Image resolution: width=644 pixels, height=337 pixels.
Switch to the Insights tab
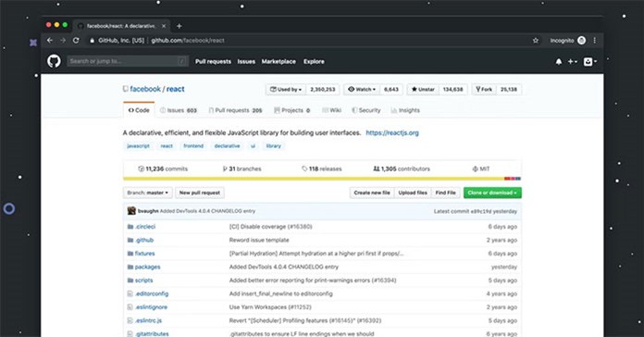tap(405, 110)
